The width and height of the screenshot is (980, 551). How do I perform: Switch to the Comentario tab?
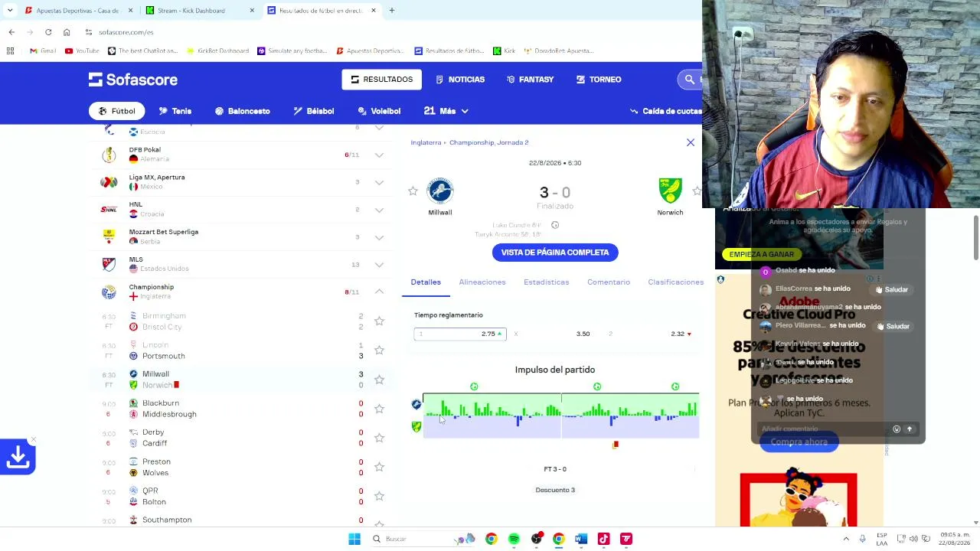pos(609,282)
